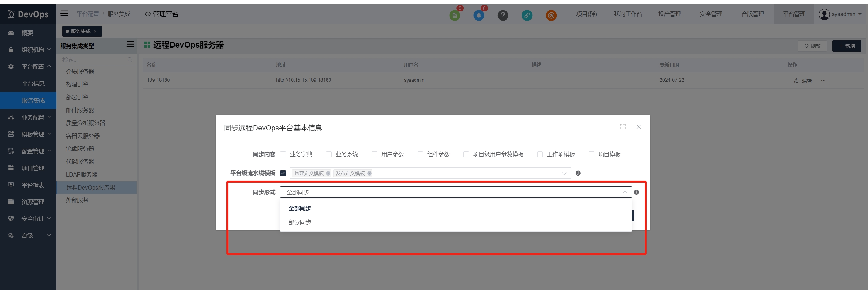Open more actions for row 109-18180
Image resolution: width=868 pixels, height=290 pixels.
coord(823,81)
